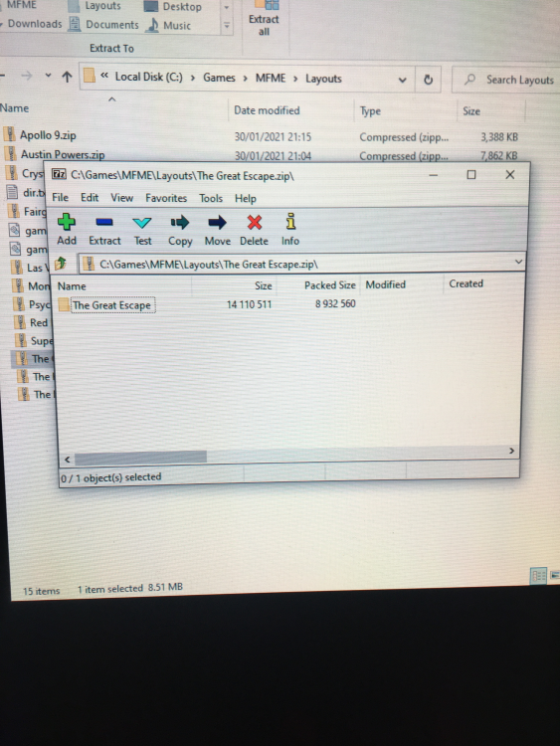Open the 7-Zip window system menu icon
Viewport: 560px width, 746px height.
point(59,174)
